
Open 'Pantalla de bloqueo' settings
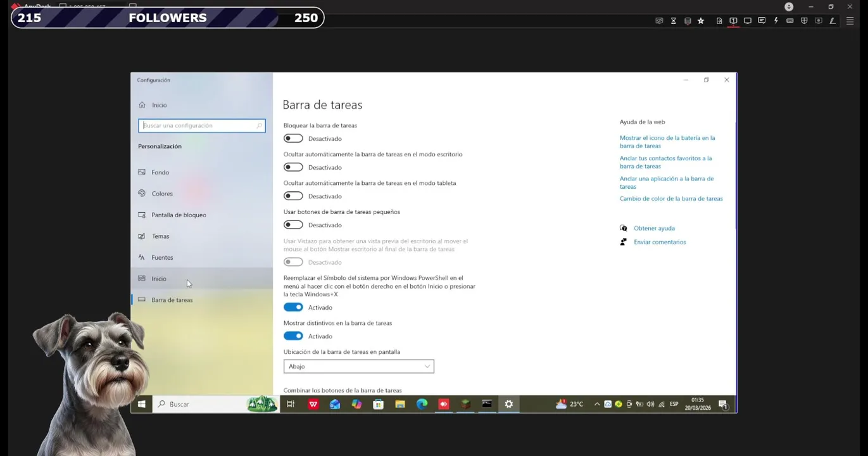tap(201, 215)
